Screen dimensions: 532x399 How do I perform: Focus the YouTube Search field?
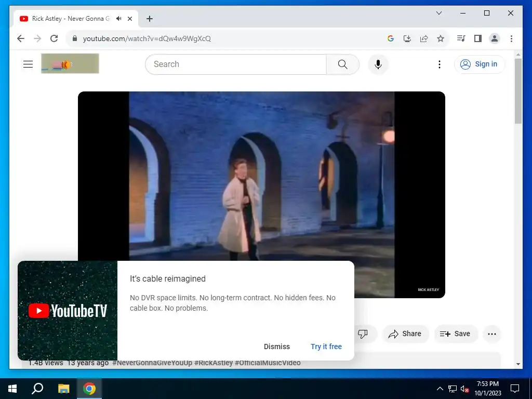tap(236, 64)
